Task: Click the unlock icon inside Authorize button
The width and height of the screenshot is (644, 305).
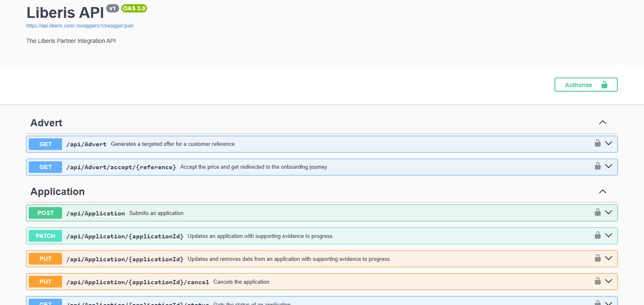Action: (x=604, y=85)
